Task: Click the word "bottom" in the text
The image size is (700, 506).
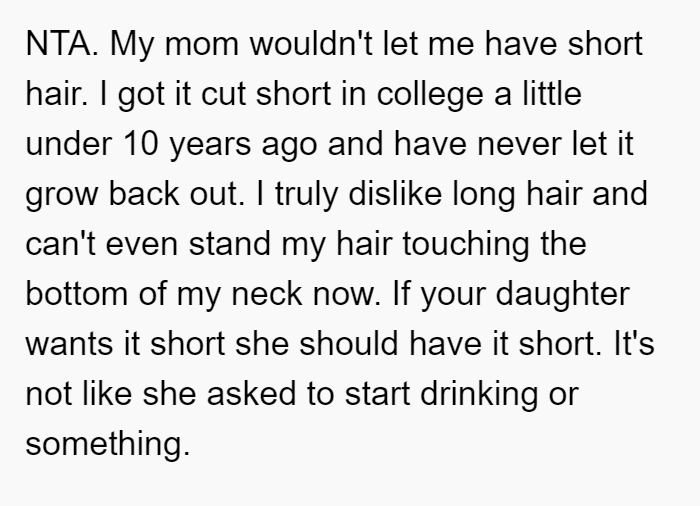Action: pyautogui.click(x=77, y=294)
